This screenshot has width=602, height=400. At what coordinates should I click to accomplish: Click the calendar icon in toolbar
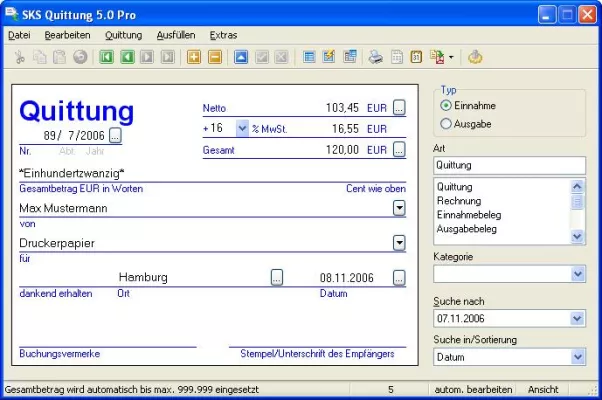(415, 57)
